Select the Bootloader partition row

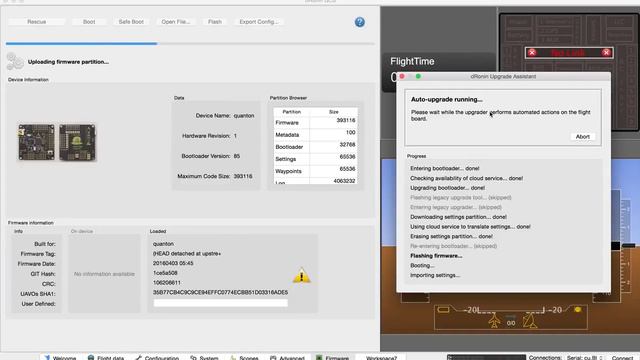coord(315,147)
